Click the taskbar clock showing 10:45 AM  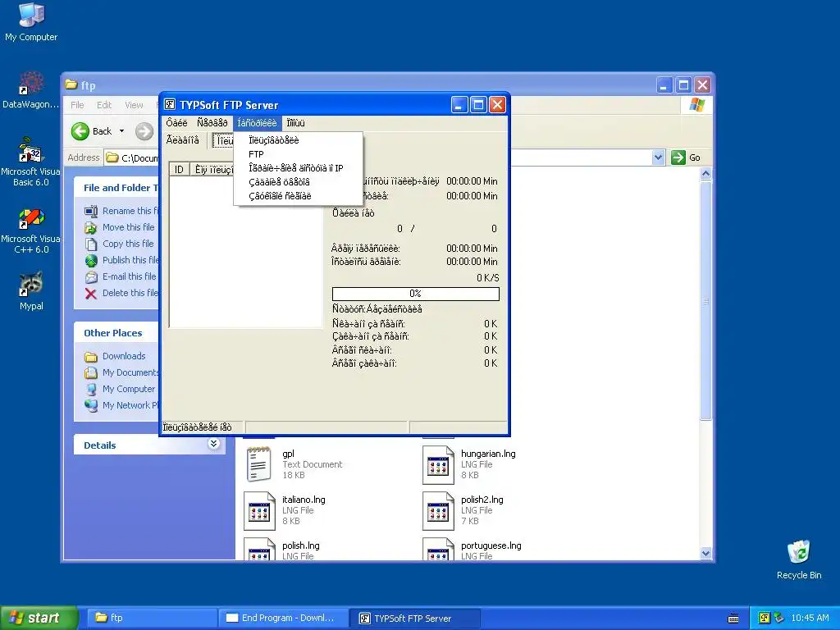tap(810, 619)
